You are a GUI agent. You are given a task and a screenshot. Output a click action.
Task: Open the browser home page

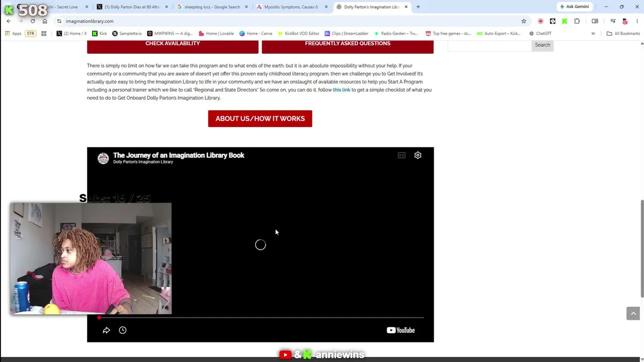(45, 21)
